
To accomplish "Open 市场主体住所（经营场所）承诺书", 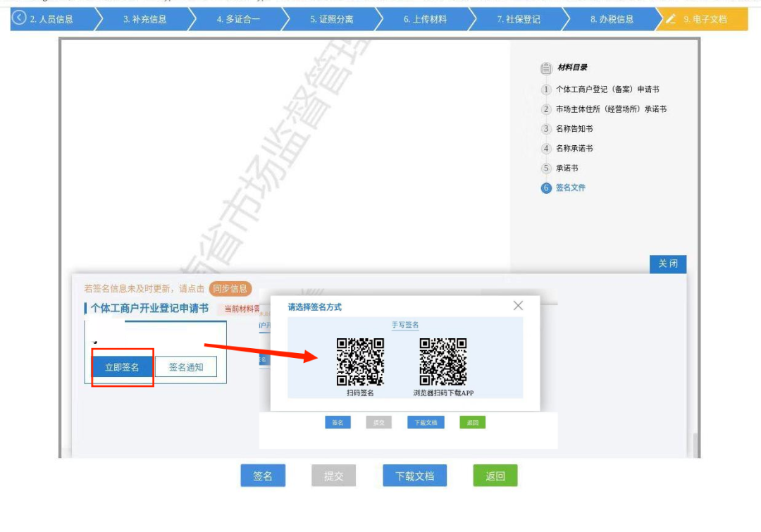I will (611, 109).
